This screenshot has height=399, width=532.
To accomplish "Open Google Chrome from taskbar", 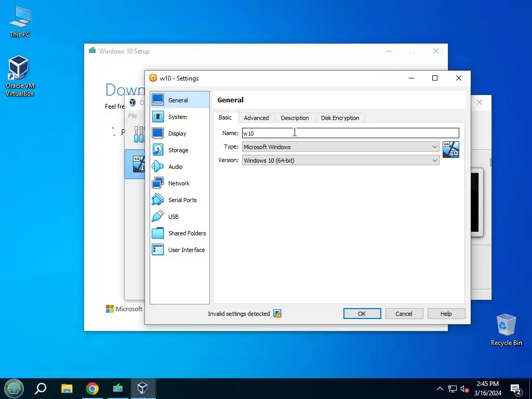I will click(x=92, y=389).
